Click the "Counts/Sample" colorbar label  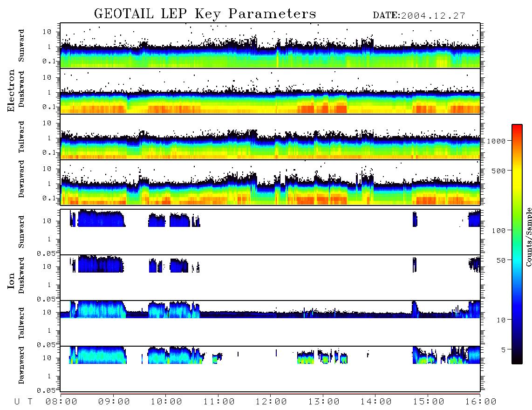tap(529, 237)
